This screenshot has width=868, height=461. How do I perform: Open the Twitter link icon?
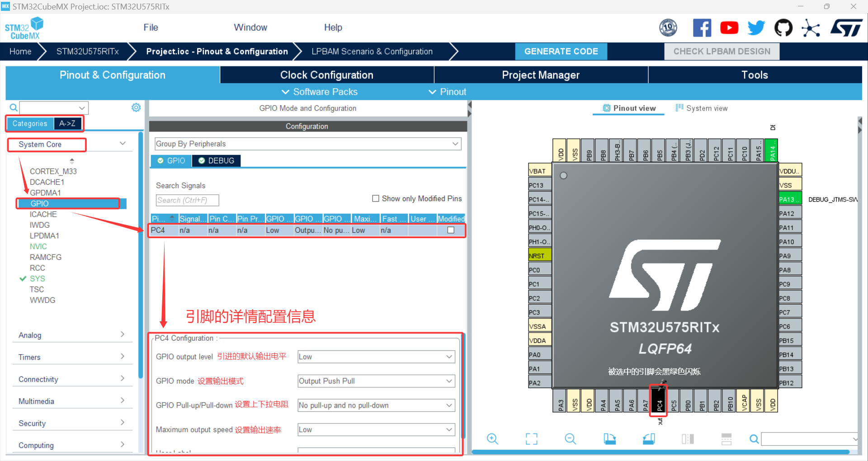point(756,28)
